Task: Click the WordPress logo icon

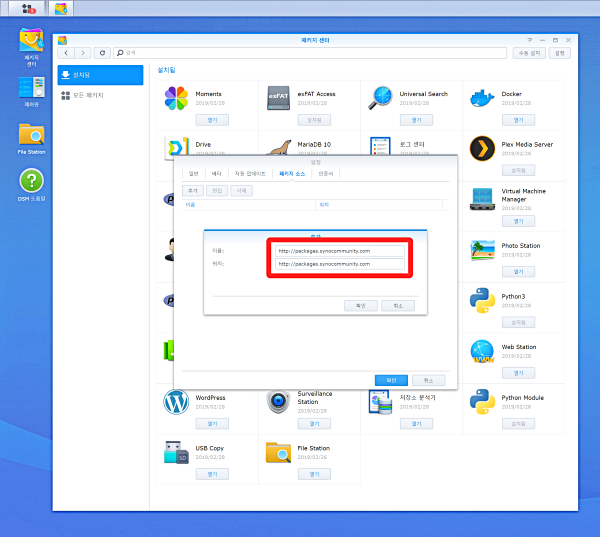Action: point(176,402)
